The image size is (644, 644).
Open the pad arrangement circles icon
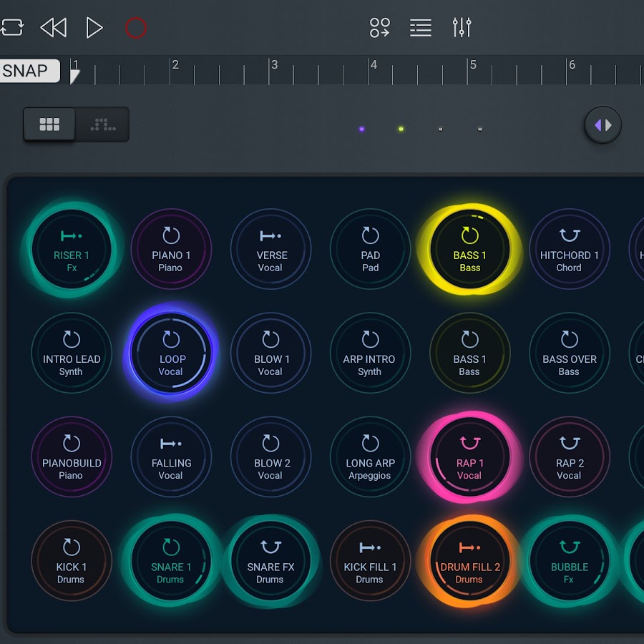point(379,28)
